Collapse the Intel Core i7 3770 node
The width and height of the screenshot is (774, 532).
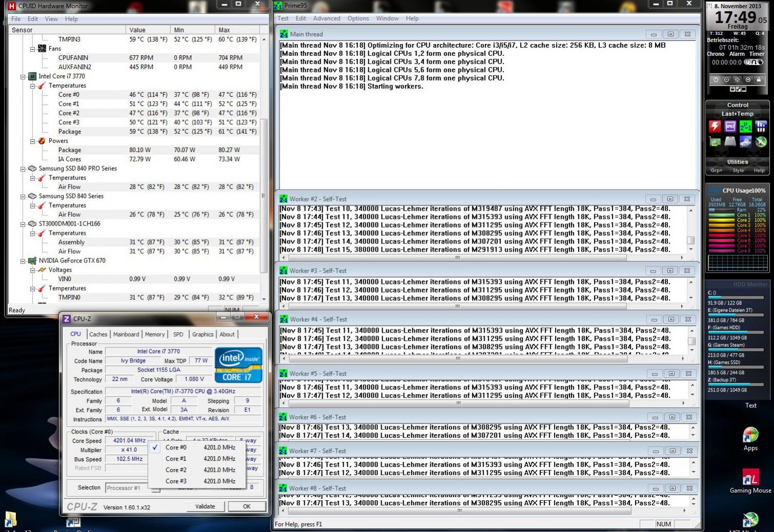click(x=23, y=76)
